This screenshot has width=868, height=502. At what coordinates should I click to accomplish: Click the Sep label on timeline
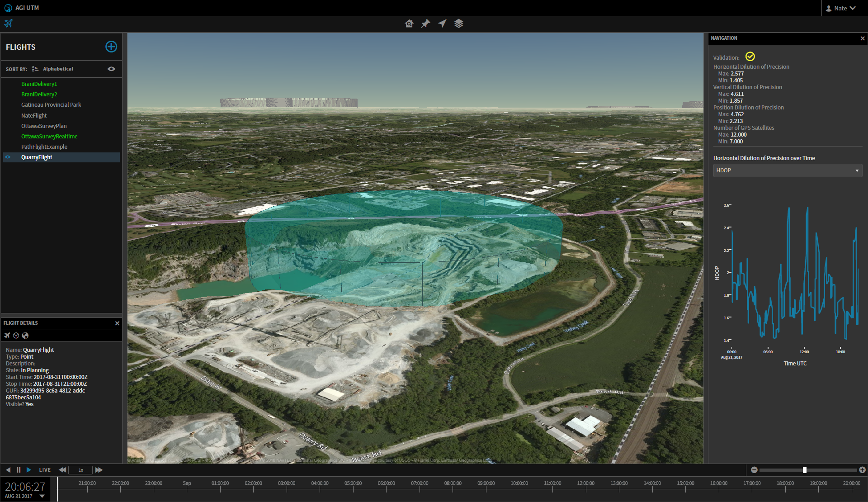tap(187, 483)
